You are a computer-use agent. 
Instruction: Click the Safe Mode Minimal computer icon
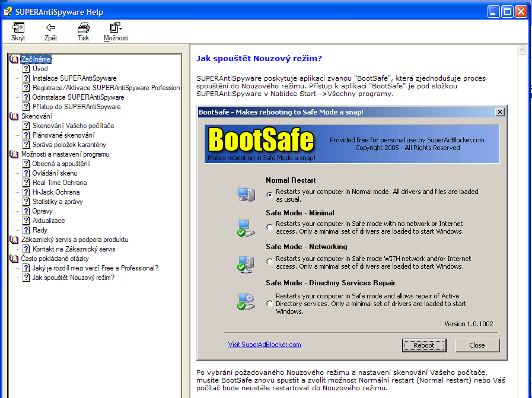[246, 228]
